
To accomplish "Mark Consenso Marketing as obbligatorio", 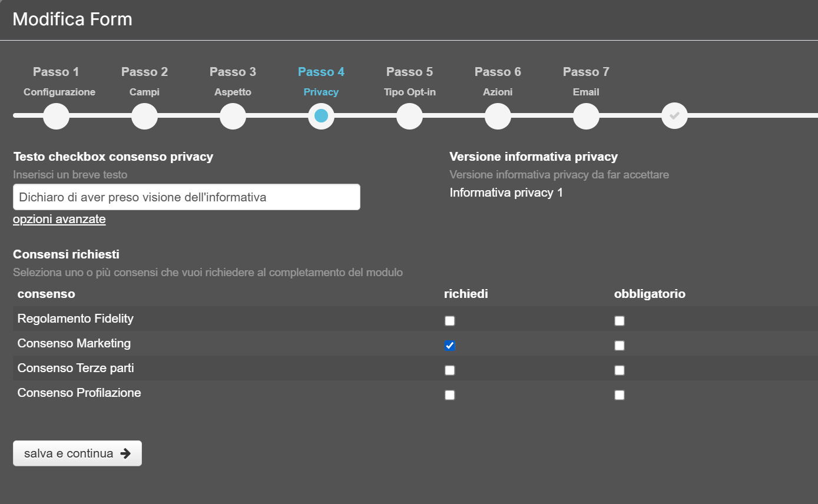I will pyautogui.click(x=620, y=346).
